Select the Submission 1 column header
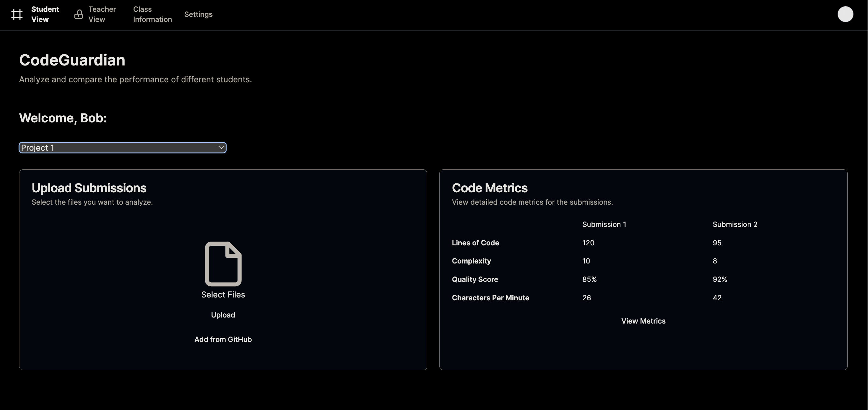Screen dimensions: 868x410 tap(604, 224)
